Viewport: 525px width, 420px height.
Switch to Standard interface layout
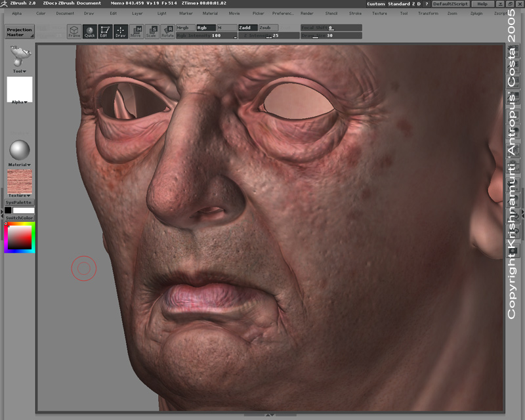pos(399,4)
